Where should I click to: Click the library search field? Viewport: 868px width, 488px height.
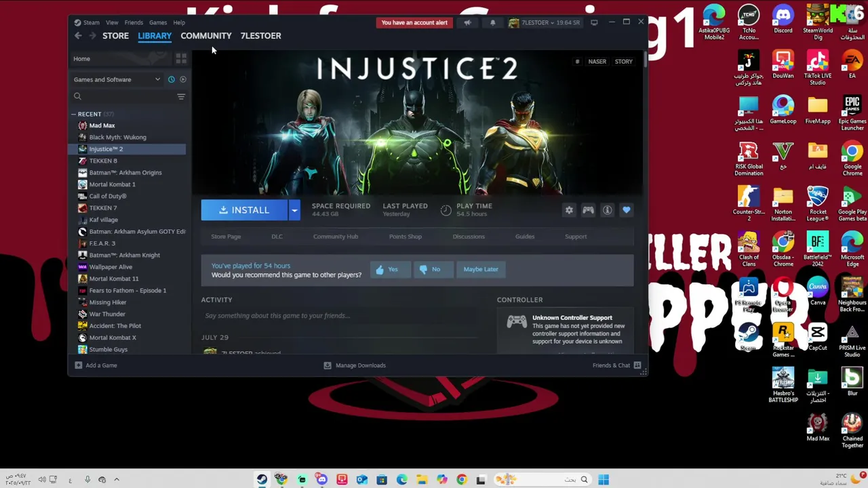(x=123, y=97)
